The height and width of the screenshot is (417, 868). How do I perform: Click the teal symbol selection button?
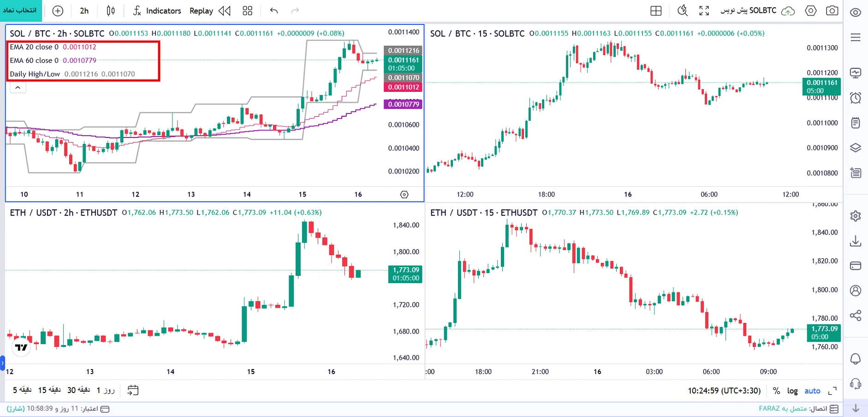pyautogui.click(x=21, y=11)
